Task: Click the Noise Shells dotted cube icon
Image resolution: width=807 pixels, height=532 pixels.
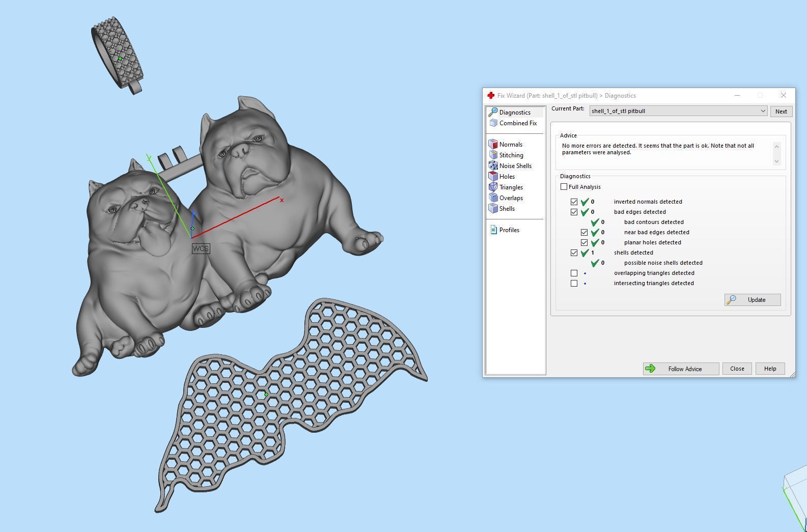Action: tap(493, 165)
